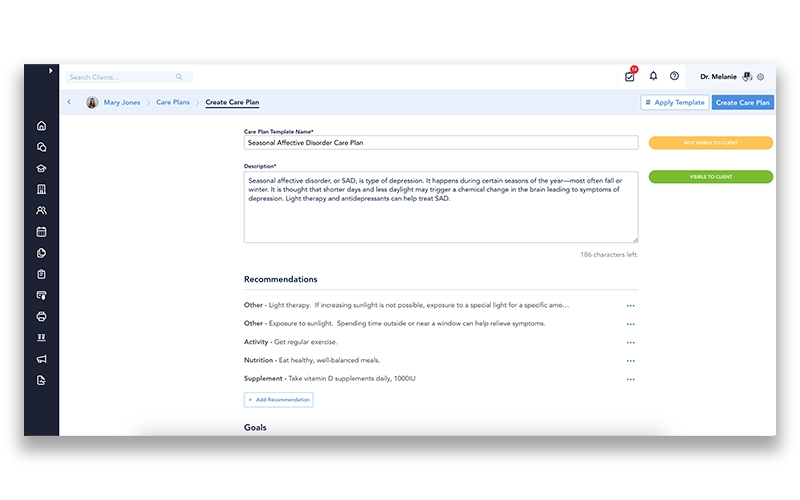Open Dr. Melanie's profile avatar
The height and width of the screenshot is (500, 800).
747,77
